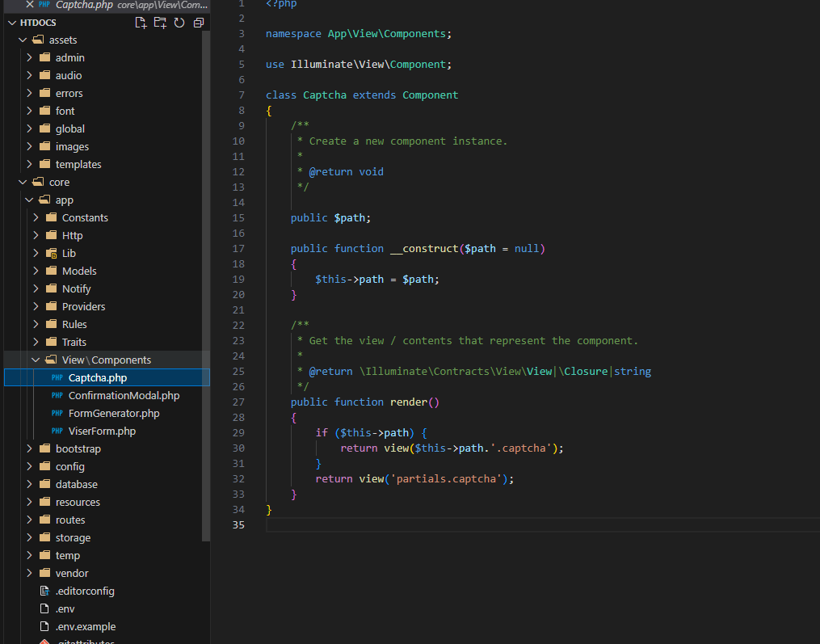This screenshot has width=820, height=644.
Task: Click the routes folder icon
Action: tap(45, 520)
